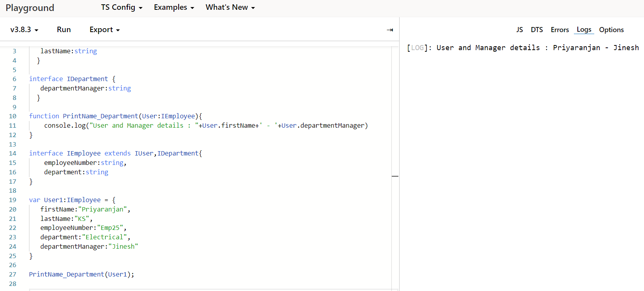This screenshot has height=291, width=644.
Task: Click the department:"Electrical" line
Action: tap(85, 237)
